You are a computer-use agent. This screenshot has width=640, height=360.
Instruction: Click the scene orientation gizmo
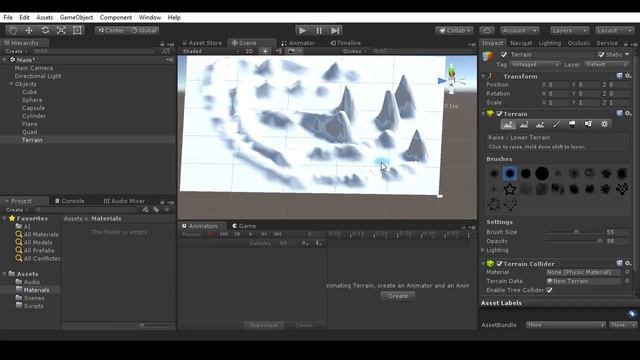pos(451,79)
